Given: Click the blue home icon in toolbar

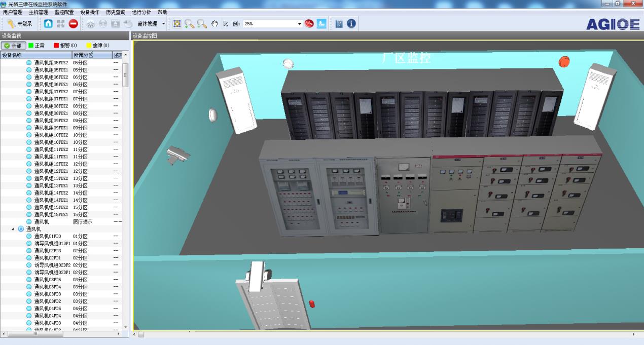Looking at the screenshot, I should tap(48, 24).
